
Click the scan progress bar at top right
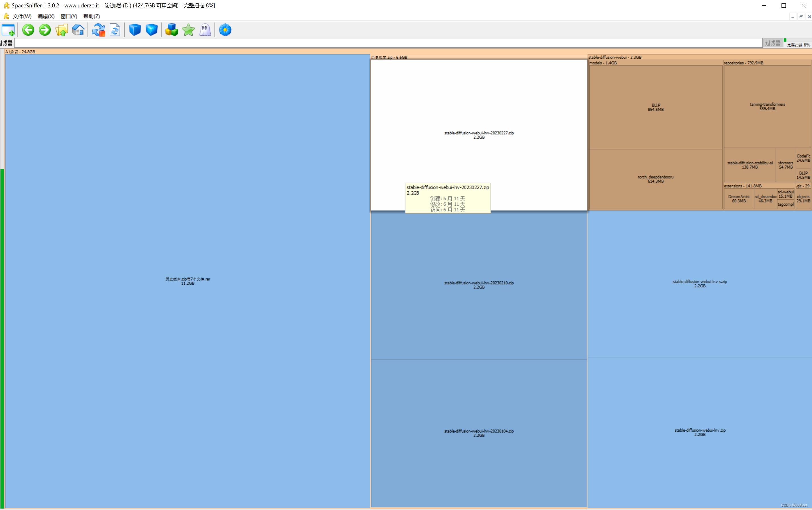[x=798, y=40]
